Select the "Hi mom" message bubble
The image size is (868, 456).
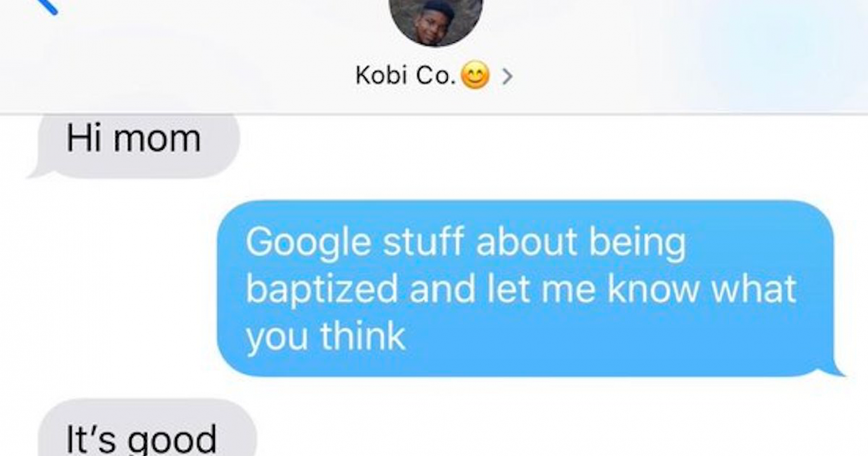point(135,145)
